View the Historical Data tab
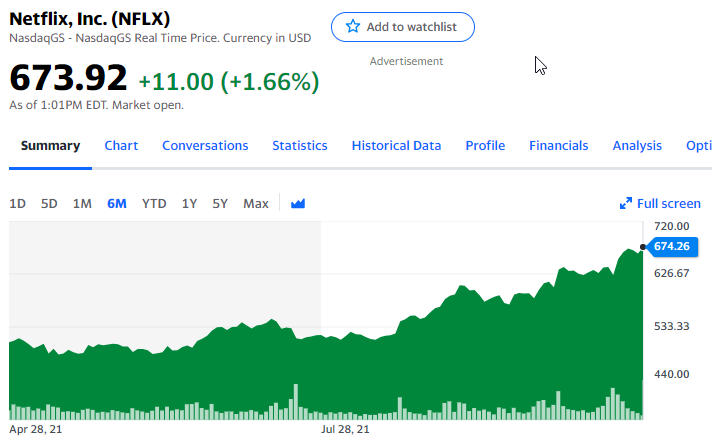This screenshot has width=712, height=437. 396,145
